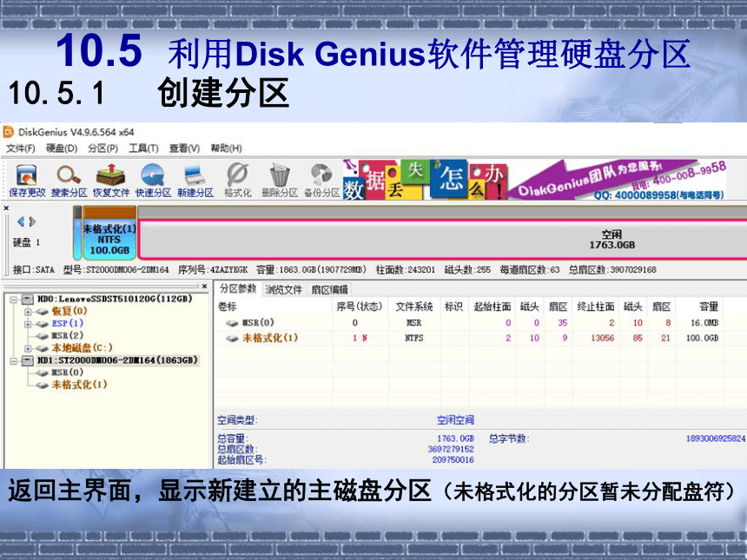The image size is (747, 560).
Task: Click the 新建分区 new partition icon
Action: (x=195, y=181)
